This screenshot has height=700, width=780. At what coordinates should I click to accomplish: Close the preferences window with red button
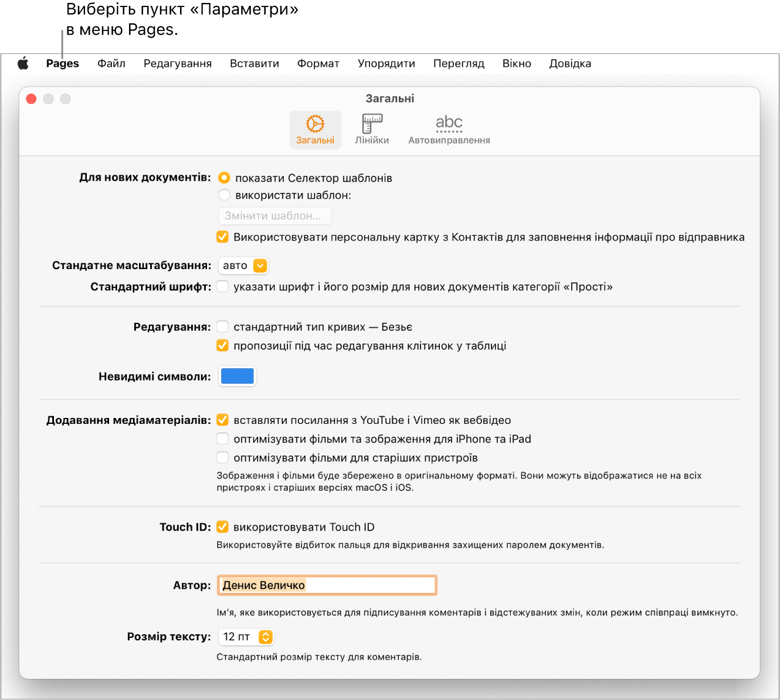32,99
